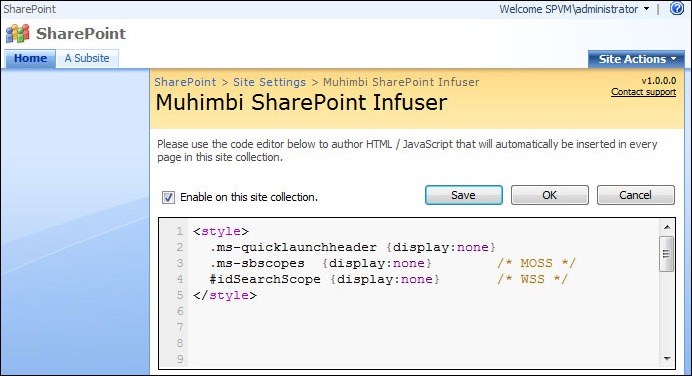Click the v1.0.0.0 version text

click(x=658, y=81)
